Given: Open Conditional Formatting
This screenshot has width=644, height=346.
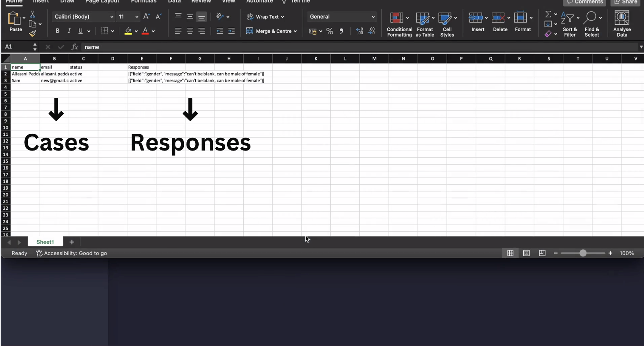Looking at the screenshot, I should [399, 24].
